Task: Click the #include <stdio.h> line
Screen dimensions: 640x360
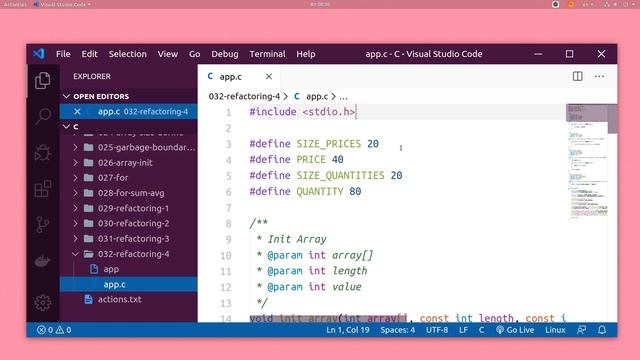Action: coord(302,112)
